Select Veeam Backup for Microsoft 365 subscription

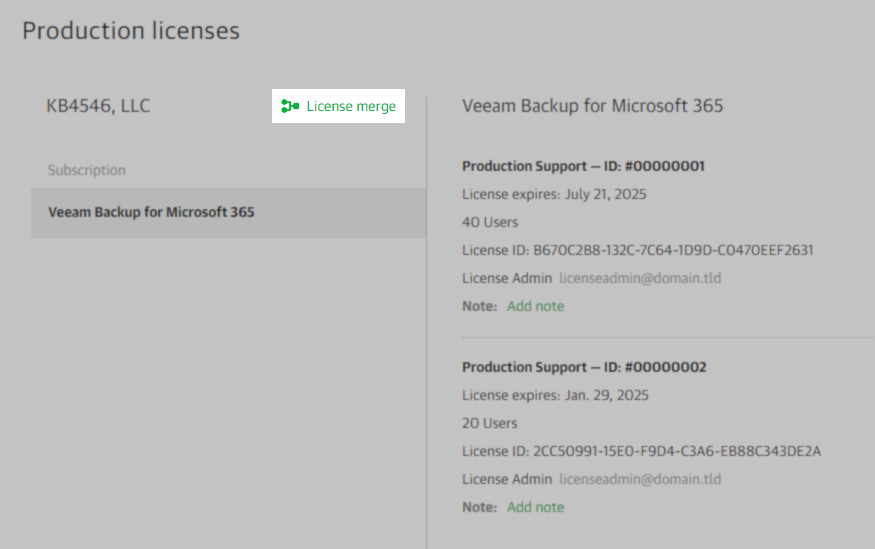point(228,213)
